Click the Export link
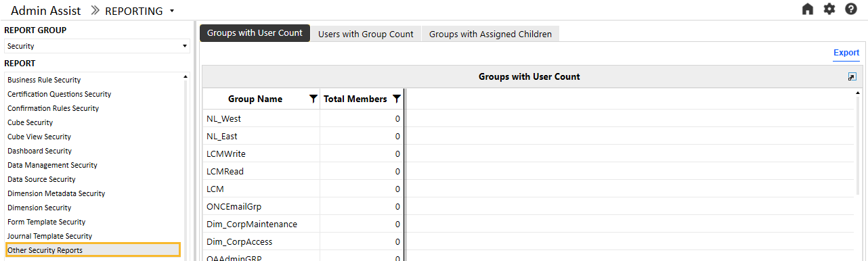 tap(846, 53)
